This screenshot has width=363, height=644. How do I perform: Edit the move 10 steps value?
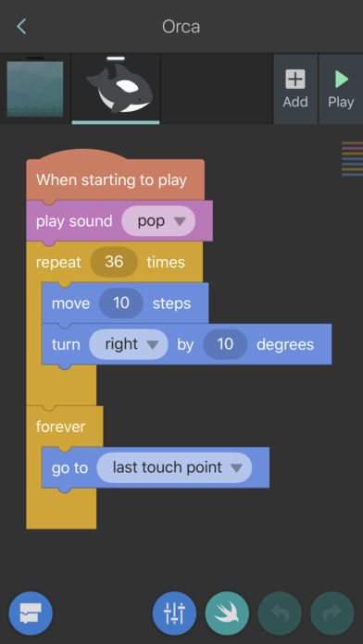(121, 303)
